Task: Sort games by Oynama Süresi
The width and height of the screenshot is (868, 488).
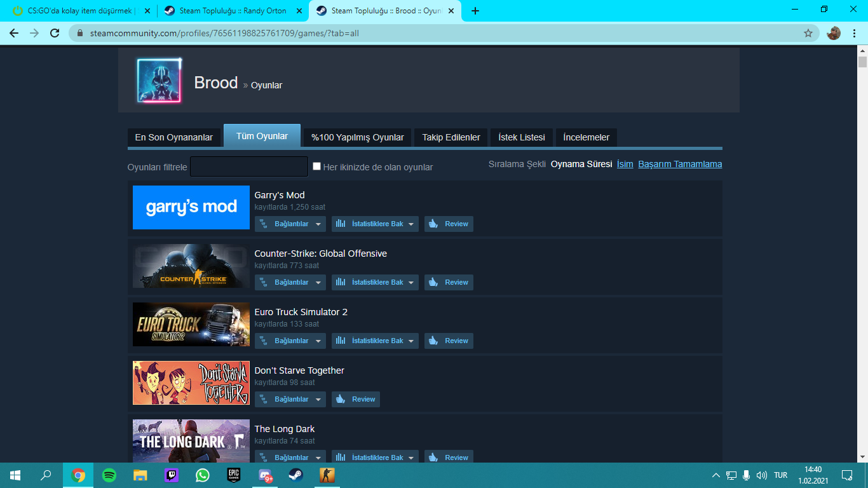Action: click(x=581, y=164)
